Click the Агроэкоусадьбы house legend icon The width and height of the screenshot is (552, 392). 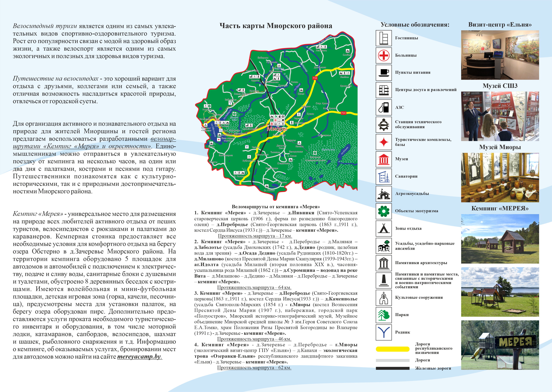(384, 194)
